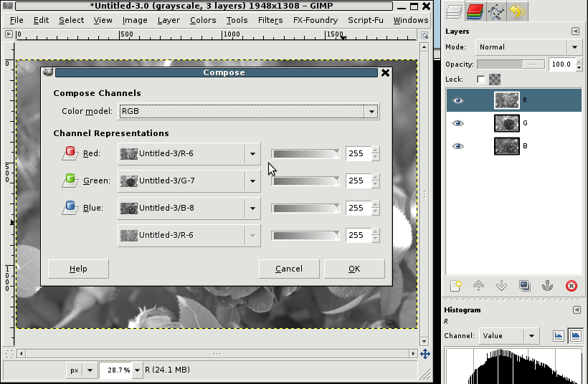Switch histogram to logarithmic view

click(575, 336)
